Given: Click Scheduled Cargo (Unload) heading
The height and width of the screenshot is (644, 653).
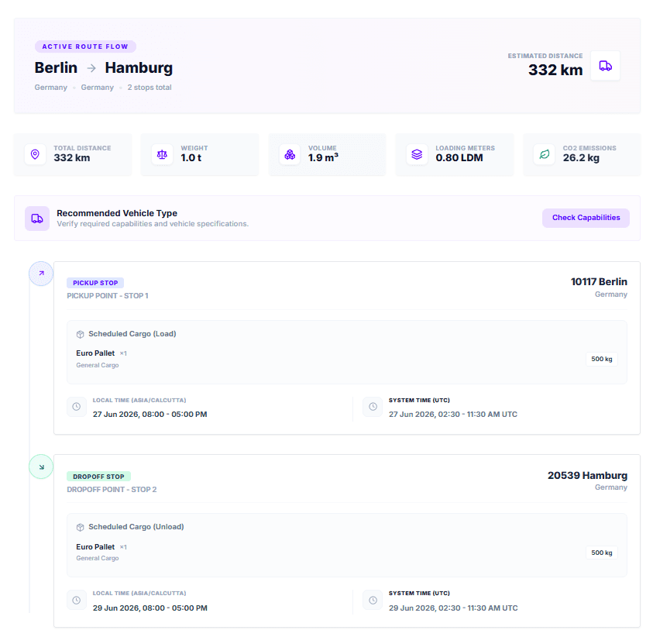Looking at the screenshot, I should coord(136,527).
